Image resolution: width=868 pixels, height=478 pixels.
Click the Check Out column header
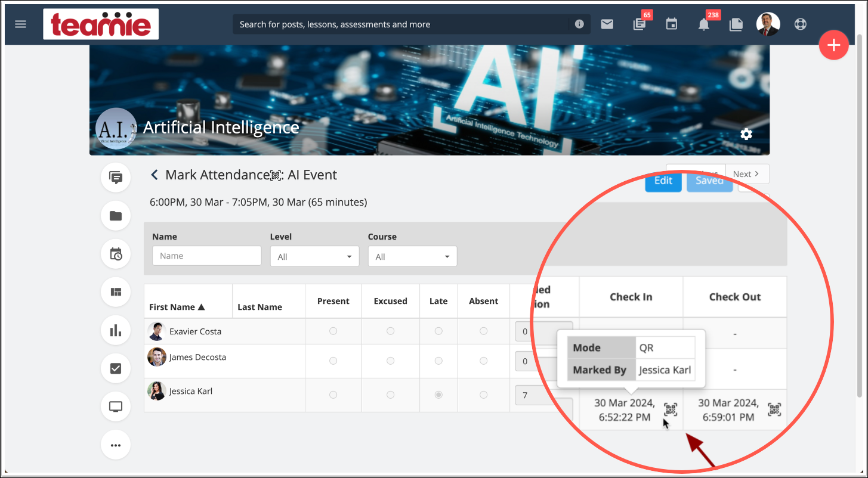click(x=735, y=297)
